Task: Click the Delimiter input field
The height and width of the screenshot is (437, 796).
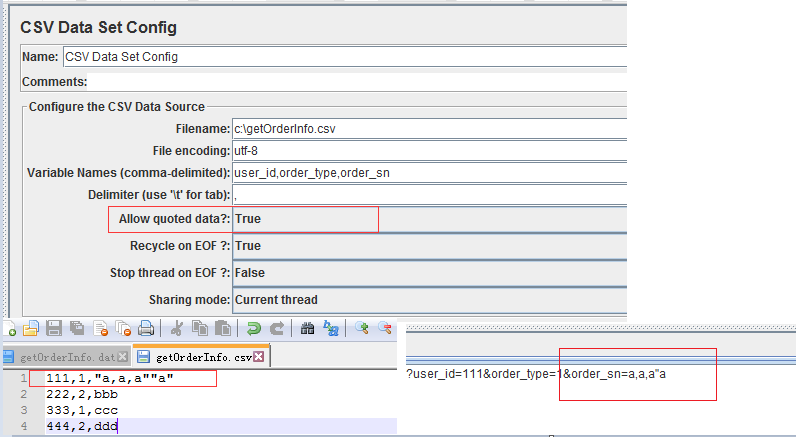Action: coord(429,195)
